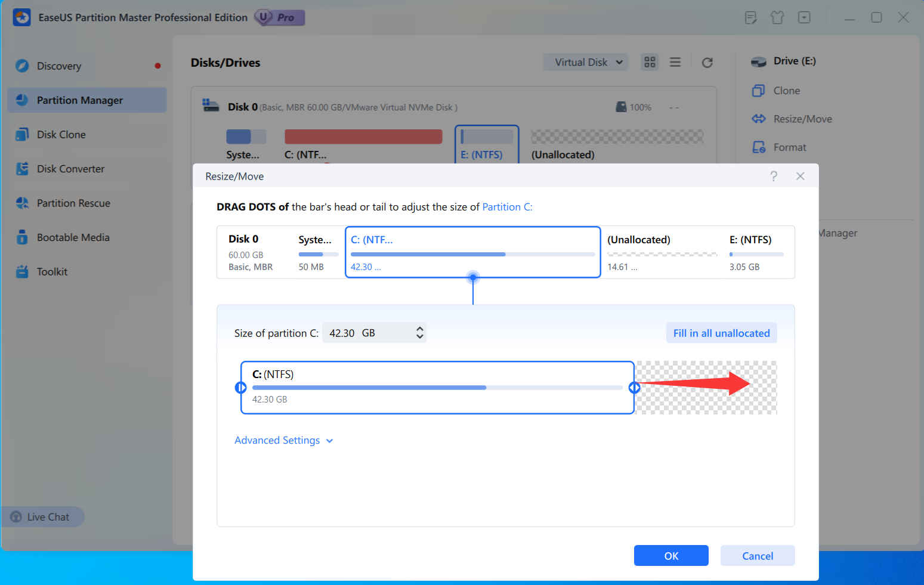Image resolution: width=924 pixels, height=585 pixels.
Task: Click the Drive (E:) disk icon
Action: pos(759,61)
